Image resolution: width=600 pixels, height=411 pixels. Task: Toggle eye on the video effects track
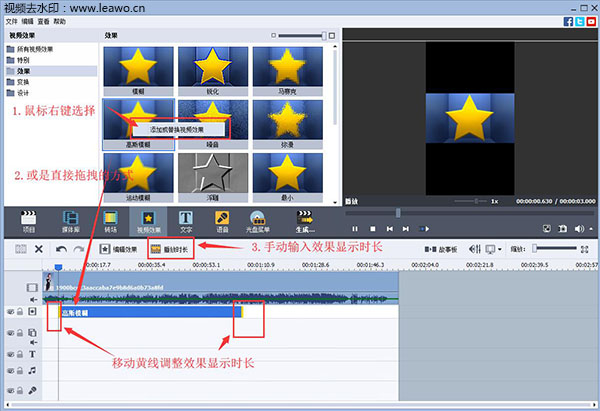coord(11,312)
